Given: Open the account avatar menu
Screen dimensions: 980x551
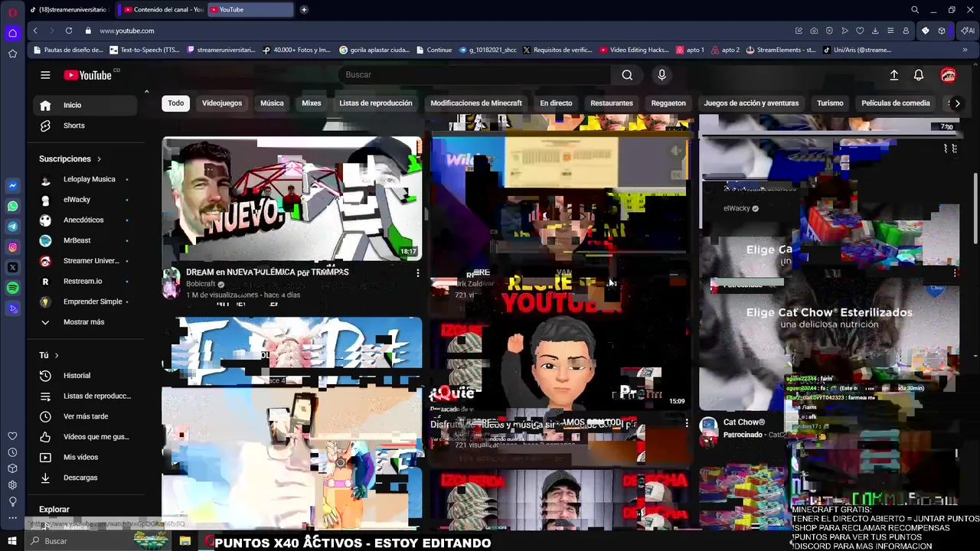Looking at the screenshot, I should [948, 75].
